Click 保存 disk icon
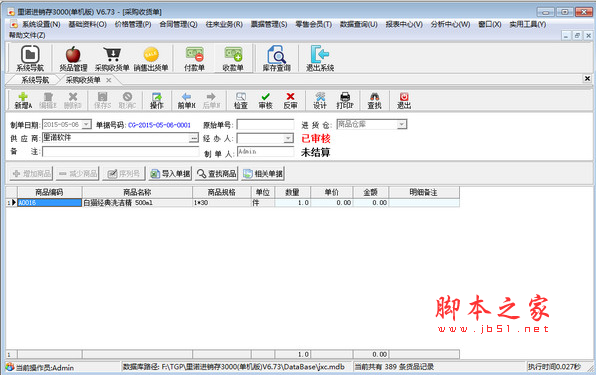Screen dimensions: 596x375 click(103, 101)
